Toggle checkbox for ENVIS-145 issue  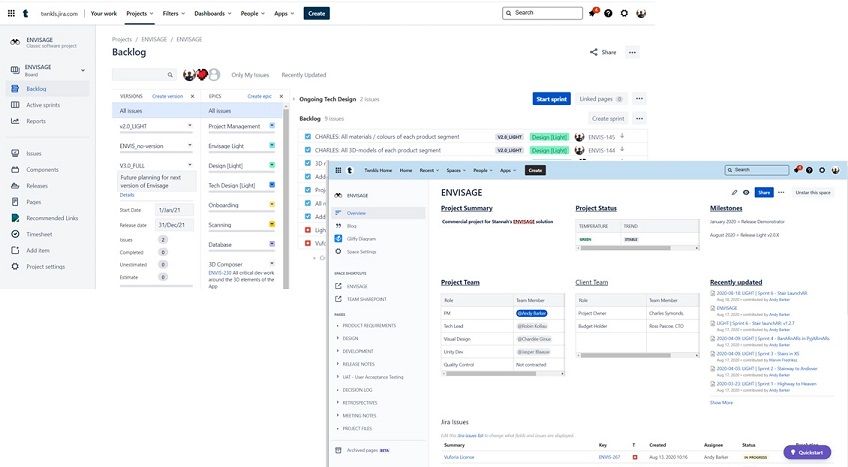(x=308, y=137)
